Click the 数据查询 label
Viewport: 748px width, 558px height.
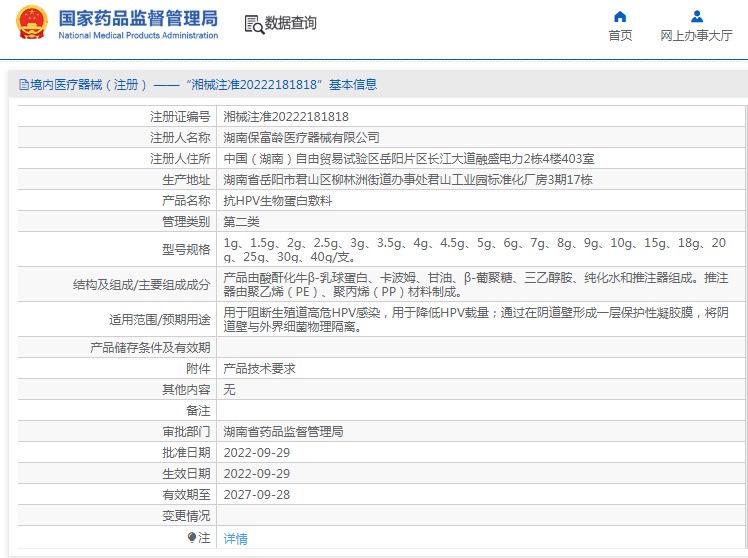[291, 23]
